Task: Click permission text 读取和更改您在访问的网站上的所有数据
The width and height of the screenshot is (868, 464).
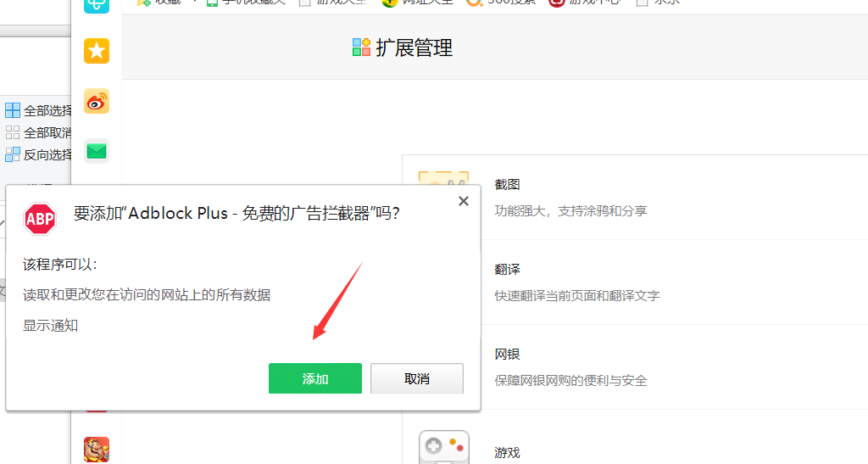Action: pos(147,295)
